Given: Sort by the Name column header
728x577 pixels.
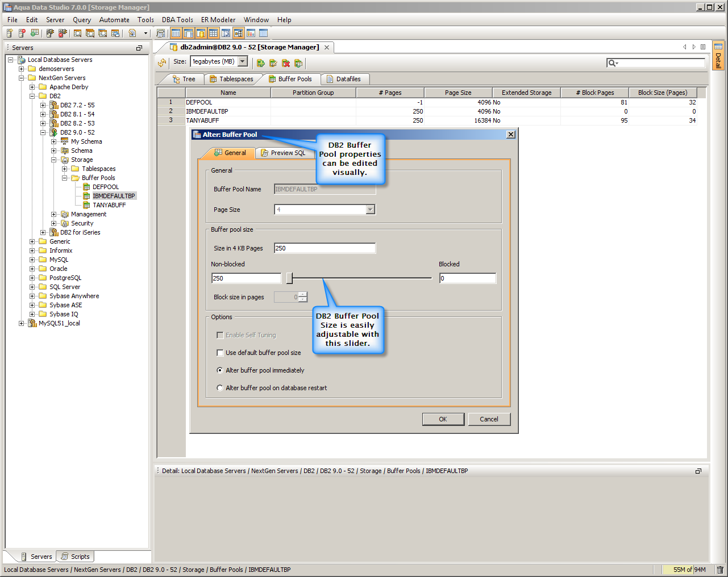Looking at the screenshot, I should tap(228, 93).
